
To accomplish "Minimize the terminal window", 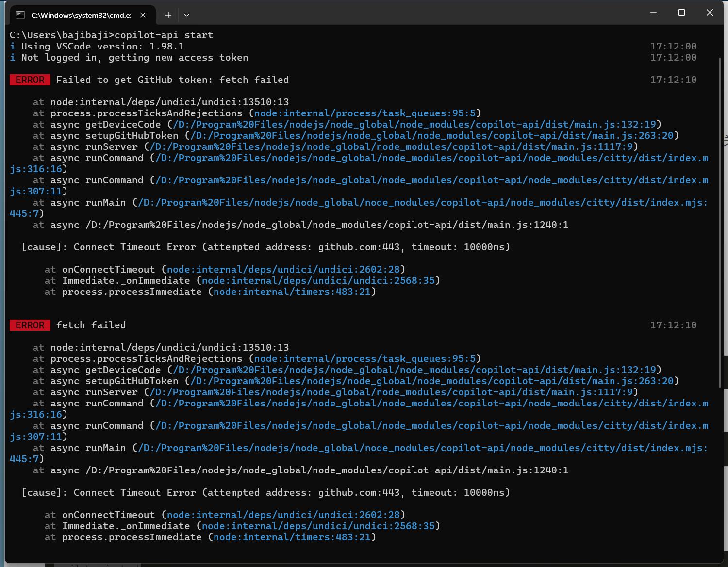I will coord(653,13).
